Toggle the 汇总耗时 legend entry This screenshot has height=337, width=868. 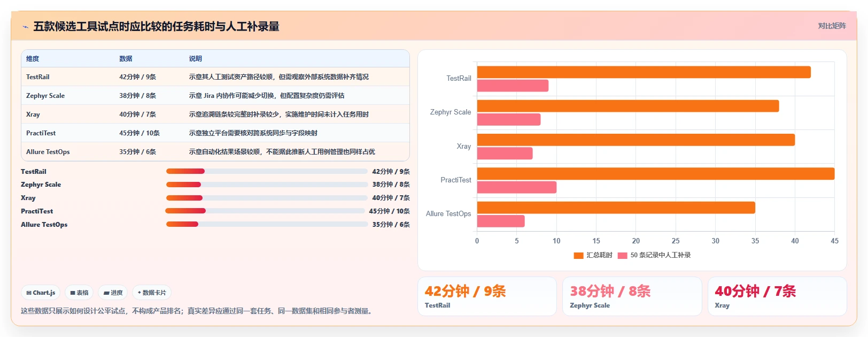[593, 255]
